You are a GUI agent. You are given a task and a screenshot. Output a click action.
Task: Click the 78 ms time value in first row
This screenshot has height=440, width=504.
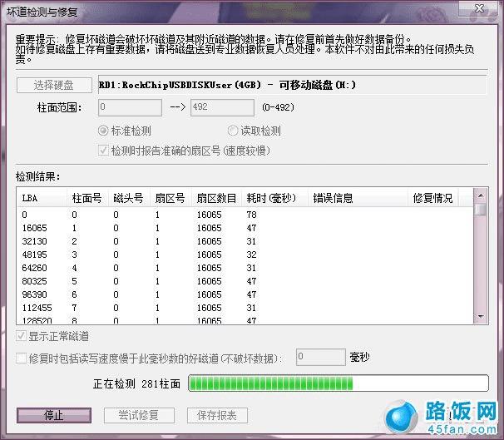(x=251, y=215)
